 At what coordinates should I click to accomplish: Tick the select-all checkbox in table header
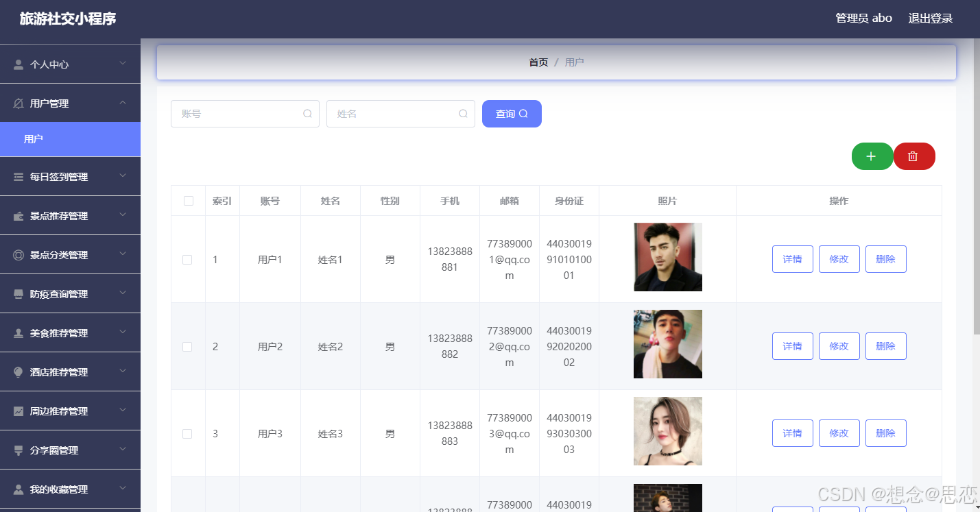pyautogui.click(x=189, y=201)
